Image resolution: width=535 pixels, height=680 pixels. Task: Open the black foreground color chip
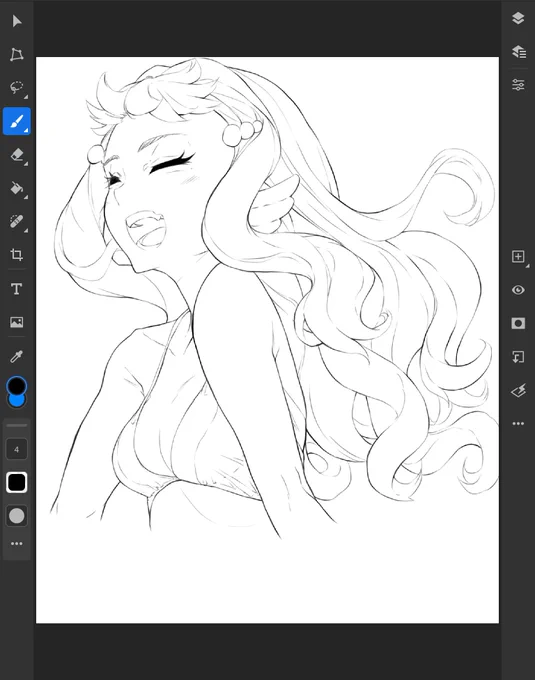[16, 385]
